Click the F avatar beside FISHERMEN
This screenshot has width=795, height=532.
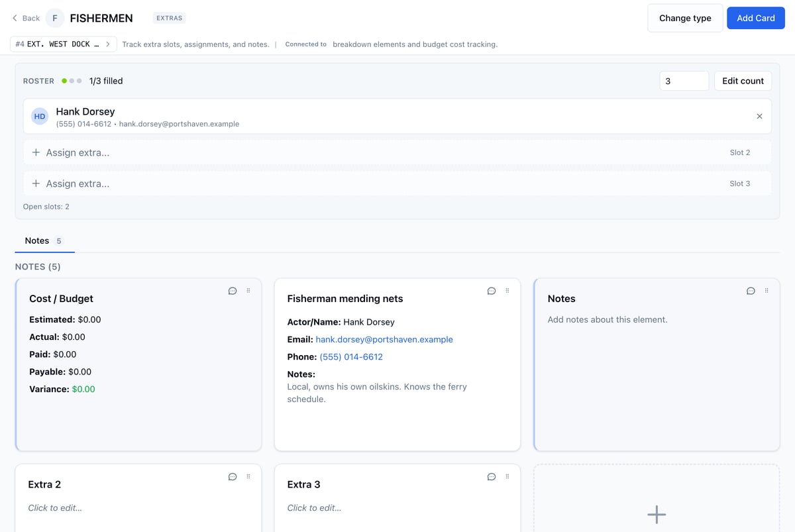55,18
